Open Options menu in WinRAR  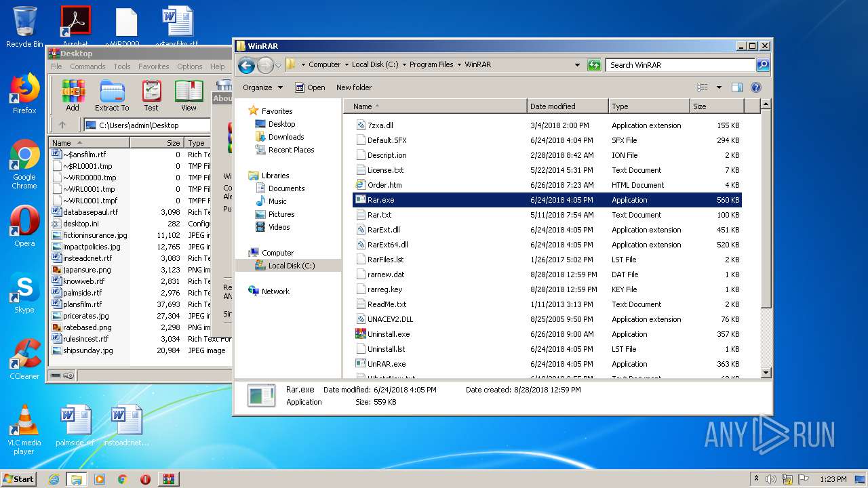(190, 66)
